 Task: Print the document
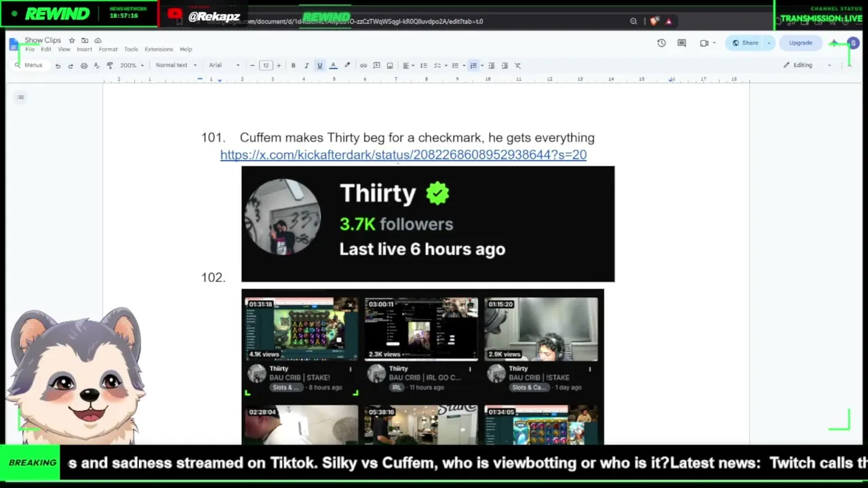[83, 66]
